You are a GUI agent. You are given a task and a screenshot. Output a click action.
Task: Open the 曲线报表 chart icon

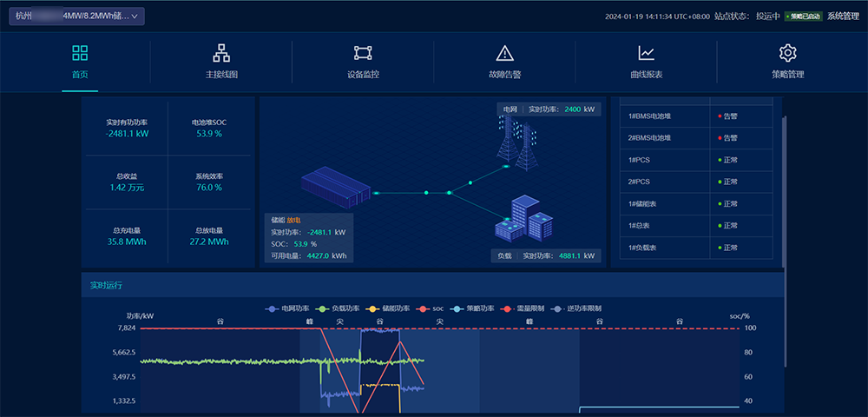pos(646,53)
